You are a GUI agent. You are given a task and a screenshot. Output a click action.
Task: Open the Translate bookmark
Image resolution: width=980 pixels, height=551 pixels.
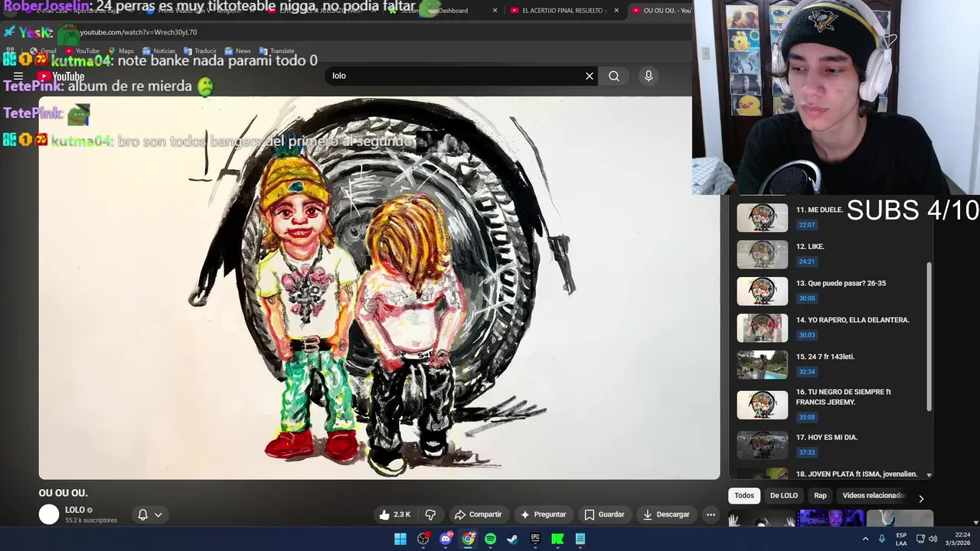pyautogui.click(x=276, y=51)
